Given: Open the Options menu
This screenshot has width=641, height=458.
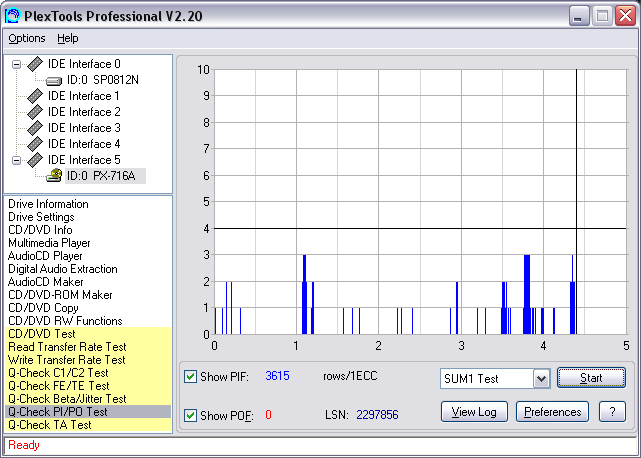Looking at the screenshot, I should coord(27,38).
